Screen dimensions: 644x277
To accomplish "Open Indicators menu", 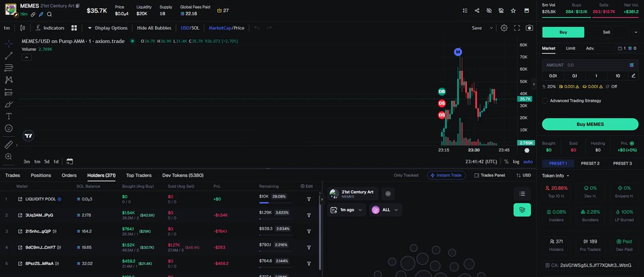I will (50, 28).
